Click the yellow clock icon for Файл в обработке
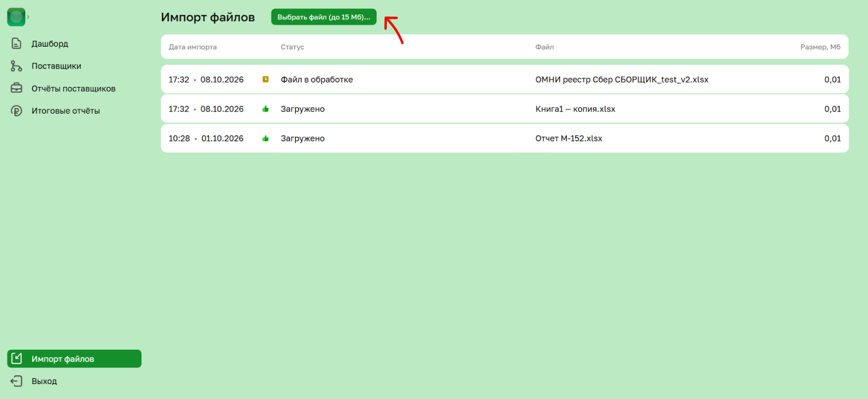This screenshot has height=399, width=868. click(x=265, y=79)
